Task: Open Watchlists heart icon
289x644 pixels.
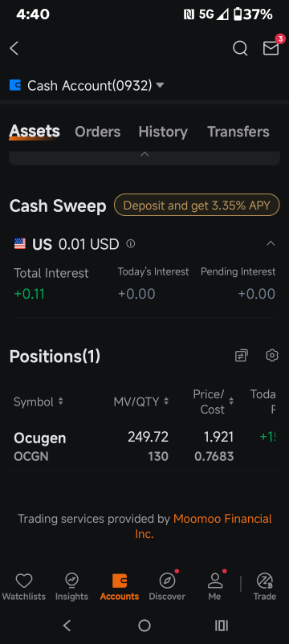Action: [x=24, y=587]
